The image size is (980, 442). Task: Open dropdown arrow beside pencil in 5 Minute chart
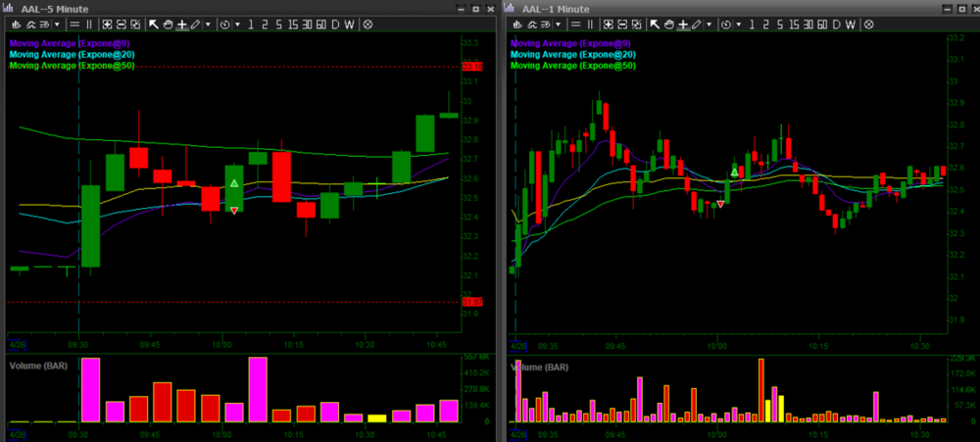click(208, 24)
